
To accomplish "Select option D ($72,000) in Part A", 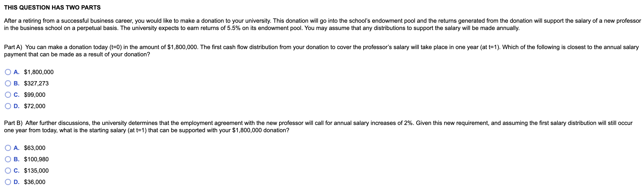I will click(x=8, y=106).
